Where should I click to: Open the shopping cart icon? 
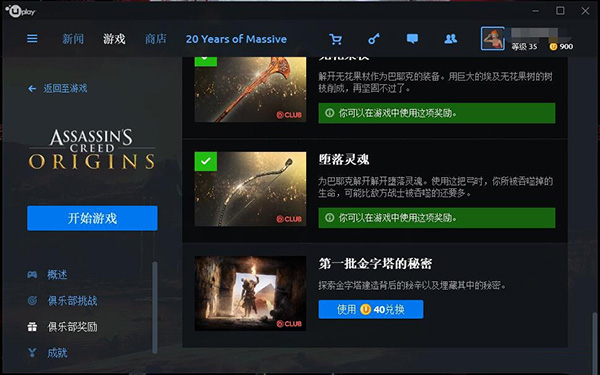coord(335,39)
